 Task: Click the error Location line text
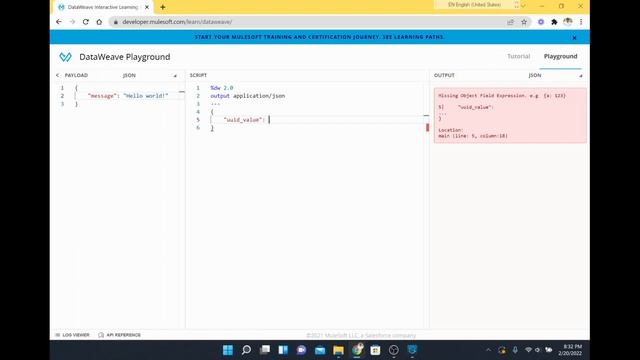coord(473,136)
